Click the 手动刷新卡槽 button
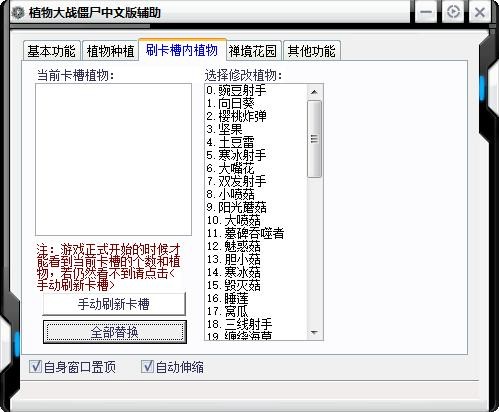499x412 pixels. pyautogui.click(x=114, y=304)
